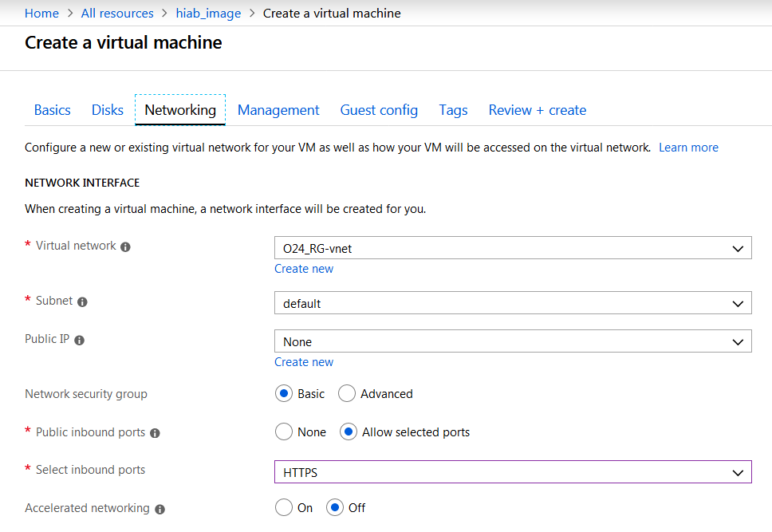
Task: Set Public inbound ports to None
Action: [283, 432]
